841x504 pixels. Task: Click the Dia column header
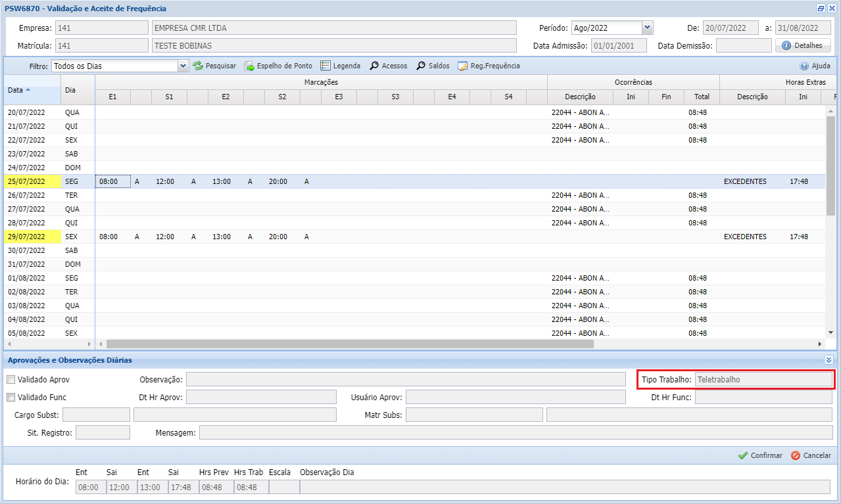click(x=78, y=89)
